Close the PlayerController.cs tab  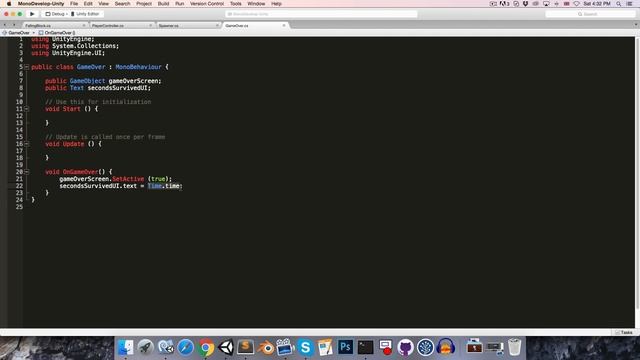[150, 25]
